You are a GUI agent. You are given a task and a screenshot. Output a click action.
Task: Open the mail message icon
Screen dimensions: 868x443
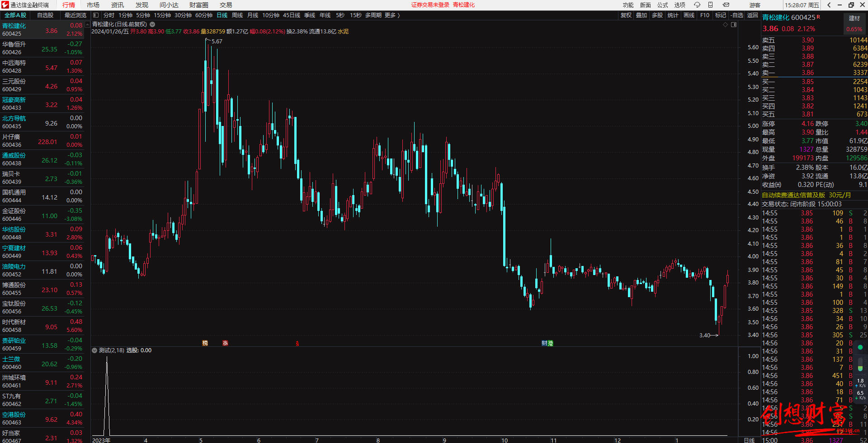tap(726, 5)
